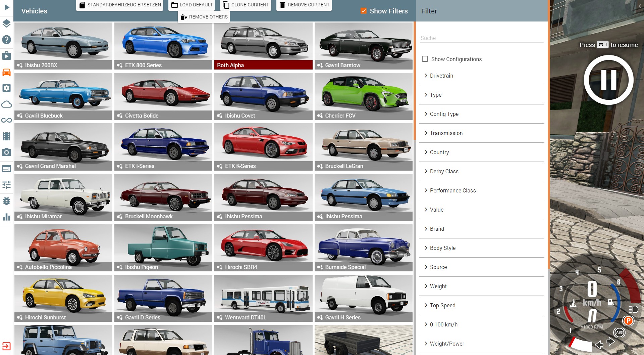
Task: Select the Autobello Piccolina thumbnail
Action: point(63,248)
